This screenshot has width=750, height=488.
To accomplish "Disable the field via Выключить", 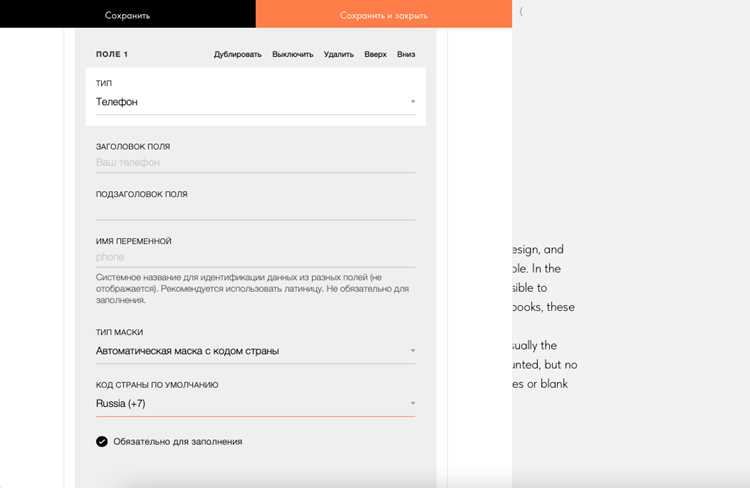I will click(x=293, y=55).
